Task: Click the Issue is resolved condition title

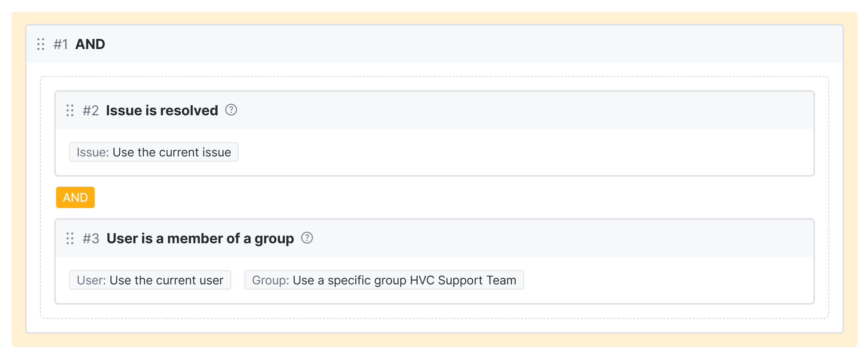Action: (x=162, y=110)
